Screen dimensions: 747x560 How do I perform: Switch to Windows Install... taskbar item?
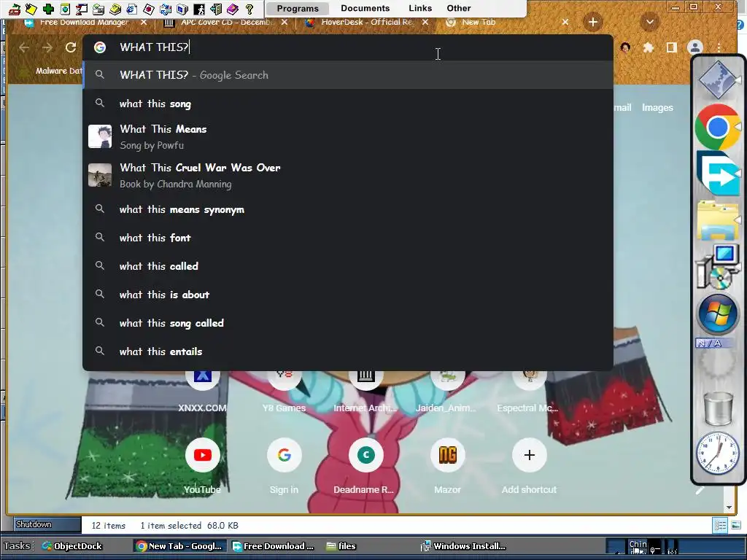(463, 546)
